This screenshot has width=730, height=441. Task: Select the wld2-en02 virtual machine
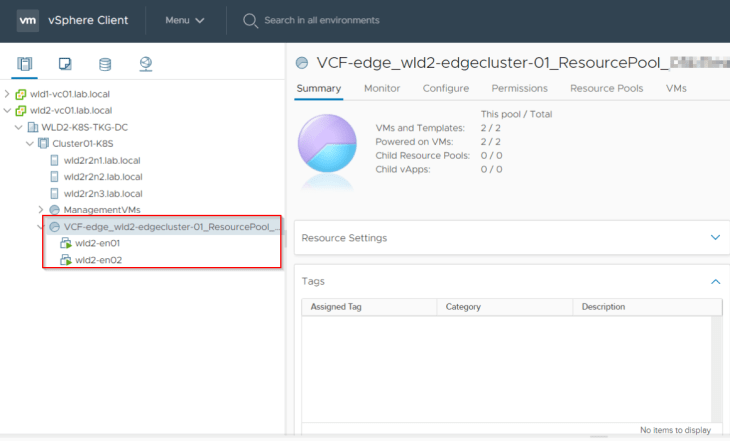tap(98, 260)
